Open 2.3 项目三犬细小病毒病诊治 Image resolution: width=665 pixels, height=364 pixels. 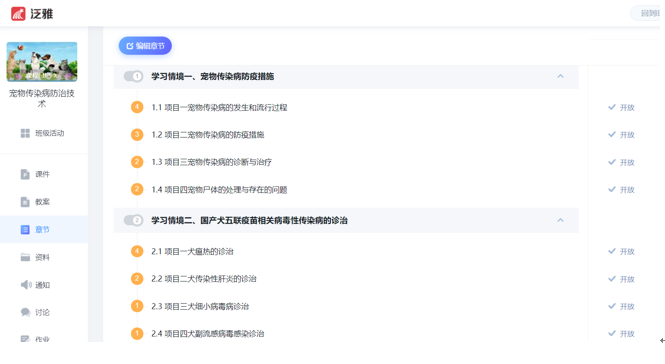[200, 306]
